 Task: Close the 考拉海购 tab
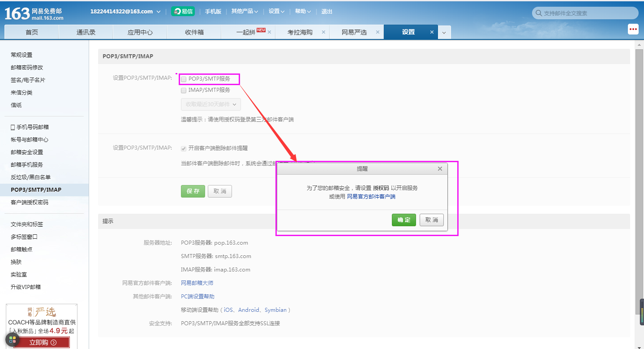point(323,32)
